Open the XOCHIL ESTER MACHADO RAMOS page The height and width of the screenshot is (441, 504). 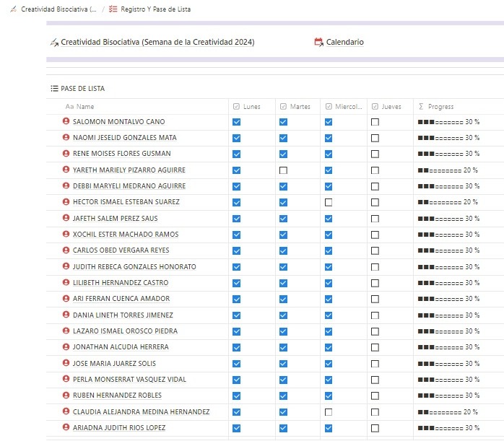pos(126,234)
